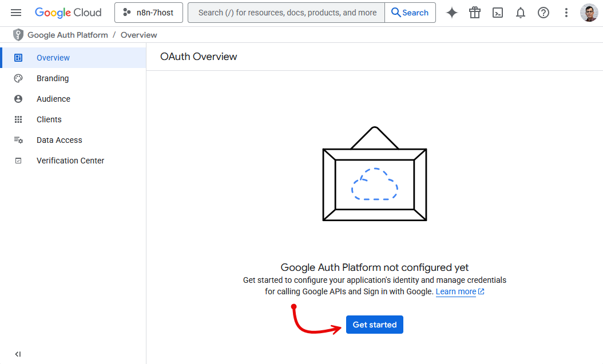Viewport: 603px width, 364px height.
Task: Click 'Google Auth Platform not configured yet' text
Action: pyautogui.click(x=375, y=267)
